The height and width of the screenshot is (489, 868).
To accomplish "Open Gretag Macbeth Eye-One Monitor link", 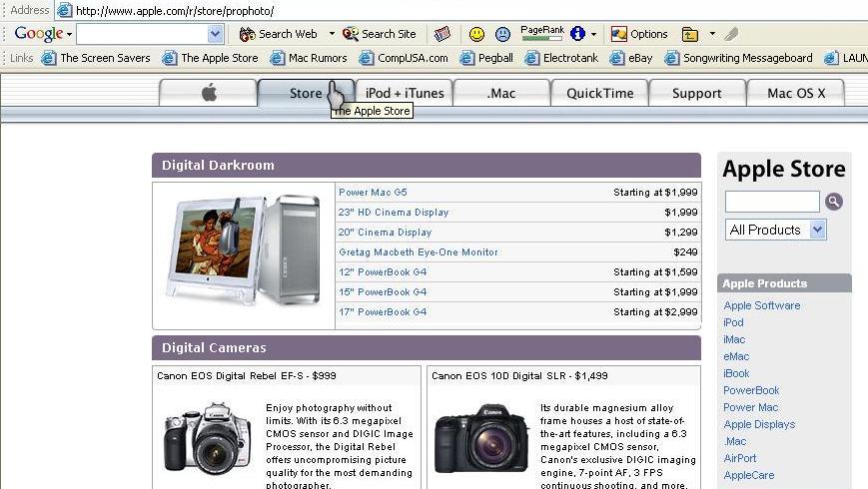I will tap(418, 252).
